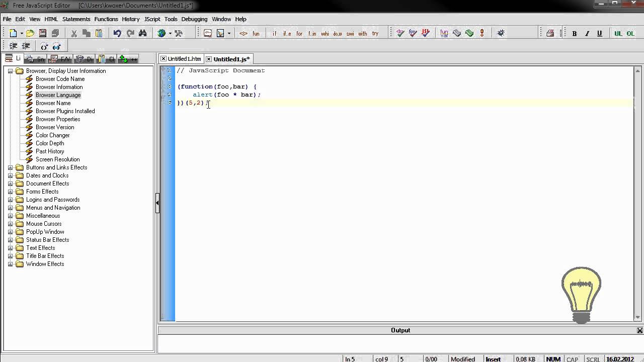Click the 'for' syntax check icon

(x=413, y=33)
